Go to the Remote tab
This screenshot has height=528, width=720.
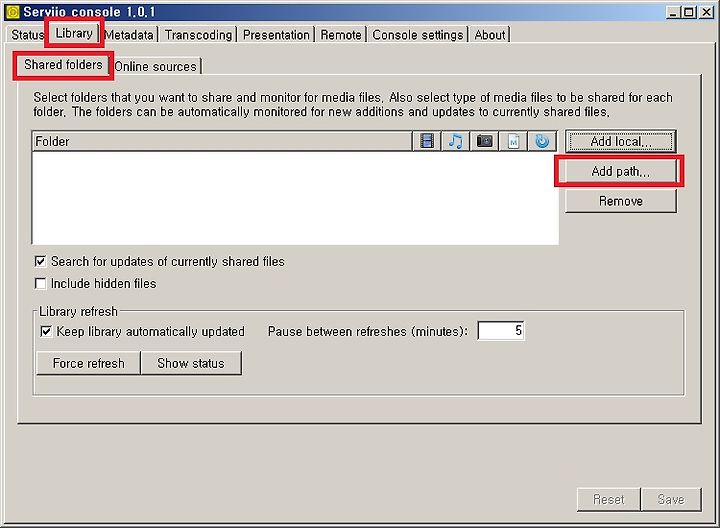coord(341,35)
